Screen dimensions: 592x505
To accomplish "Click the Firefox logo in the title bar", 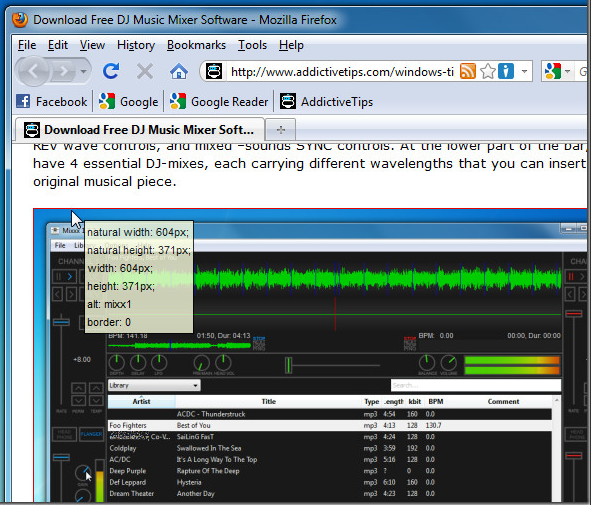I will 20,20.
